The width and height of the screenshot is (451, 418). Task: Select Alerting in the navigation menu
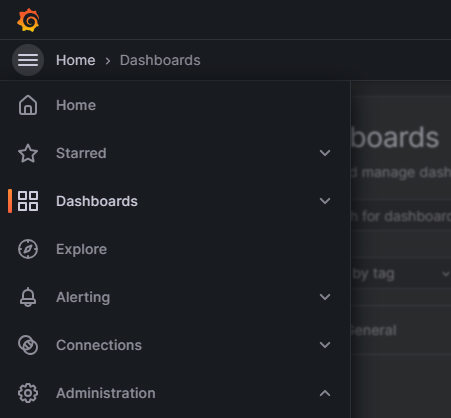point(83,297)
